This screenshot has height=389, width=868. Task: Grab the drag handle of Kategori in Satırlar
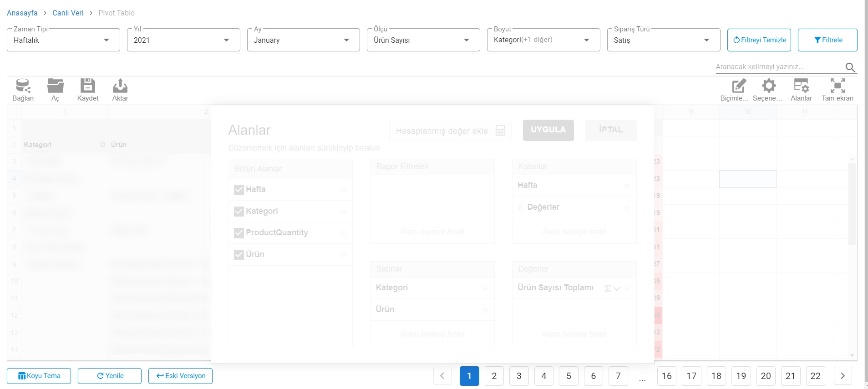pyautogui.click(x=485, y=288)
